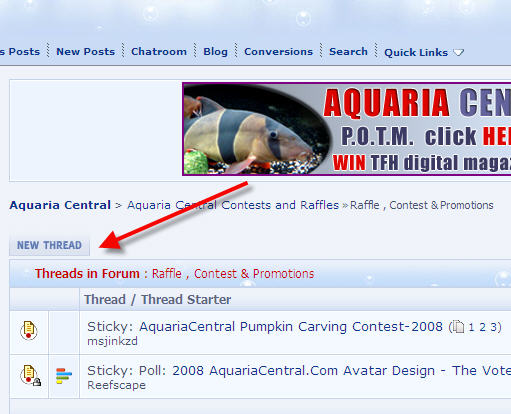Start a New Thread

coord(49,246)
